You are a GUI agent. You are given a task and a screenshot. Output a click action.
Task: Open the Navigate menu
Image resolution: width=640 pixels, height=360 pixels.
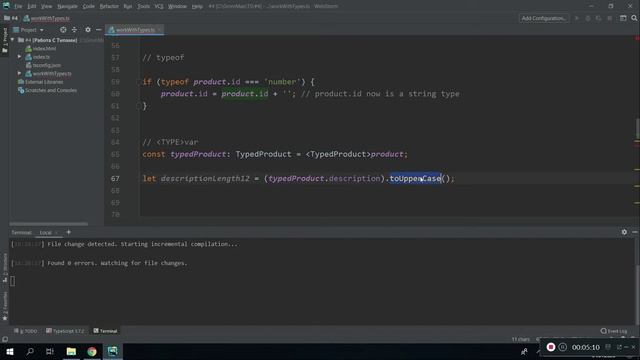pyautogui.click(x=67, y=6)
